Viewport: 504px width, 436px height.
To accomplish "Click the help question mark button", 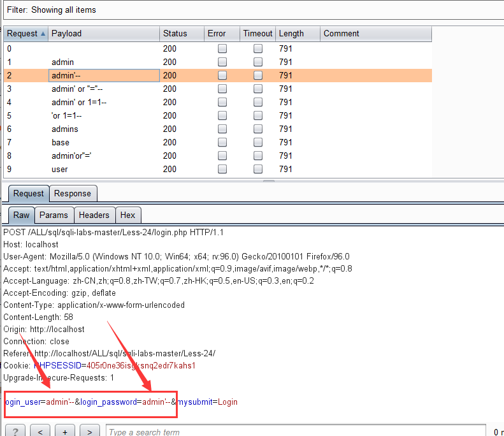I will click(15, 431).
